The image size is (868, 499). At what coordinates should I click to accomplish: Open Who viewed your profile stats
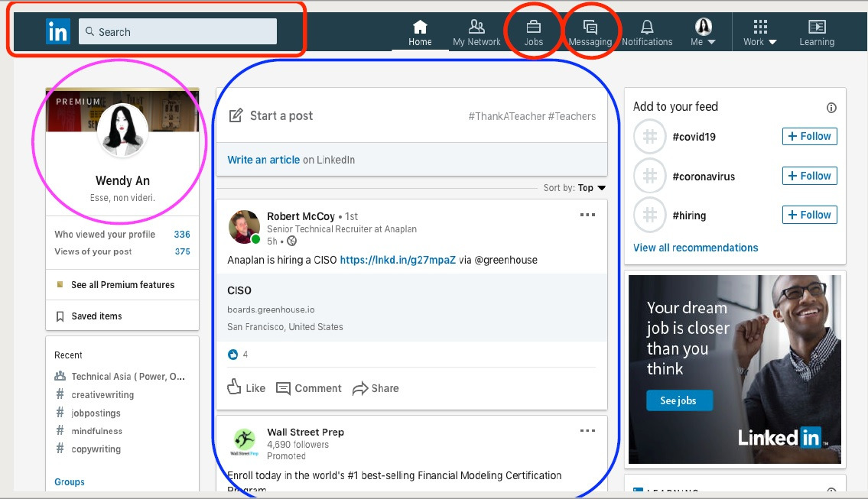[122, 234]
